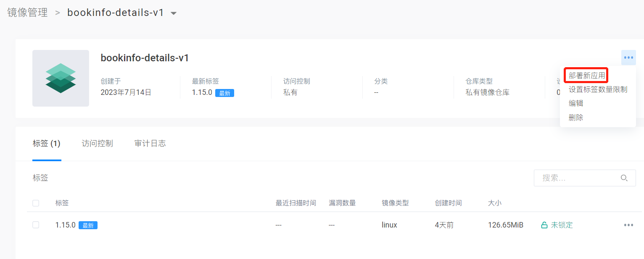Go back to 镜像管理 via breadcrumb
The height and width of the screenshot is (259, 644).
(x=27, y=13)
